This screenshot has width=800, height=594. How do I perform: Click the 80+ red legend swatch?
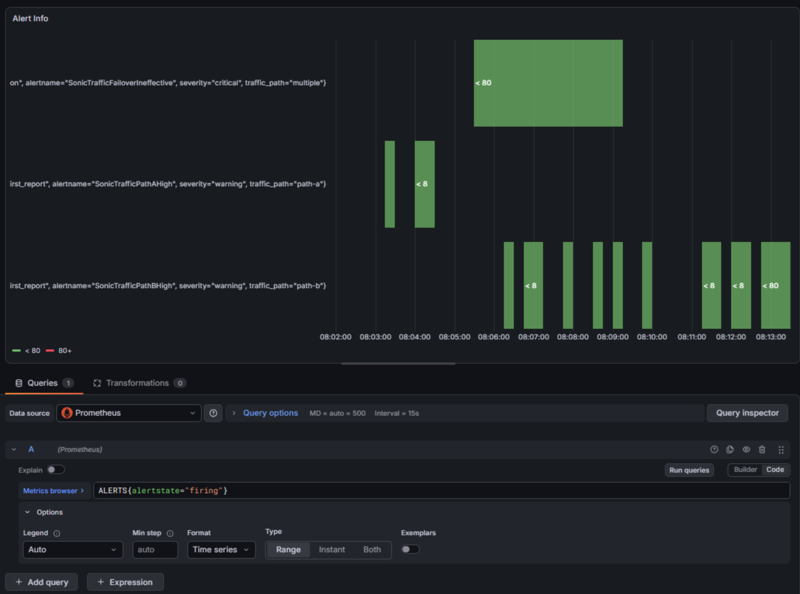[x=50, y=351]
